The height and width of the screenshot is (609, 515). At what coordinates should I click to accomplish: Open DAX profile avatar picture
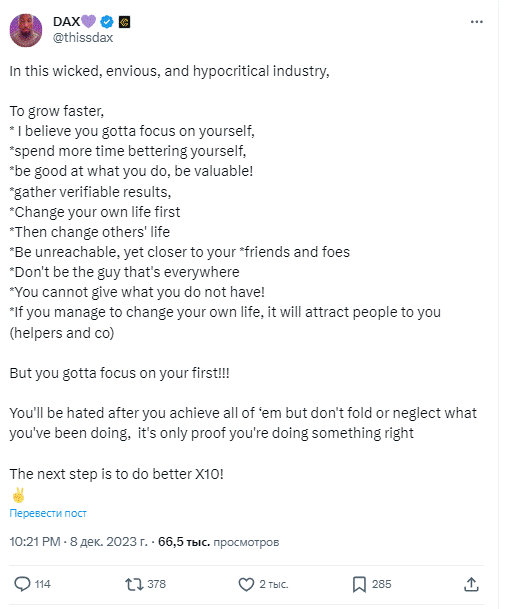click(x=26, y=30)
